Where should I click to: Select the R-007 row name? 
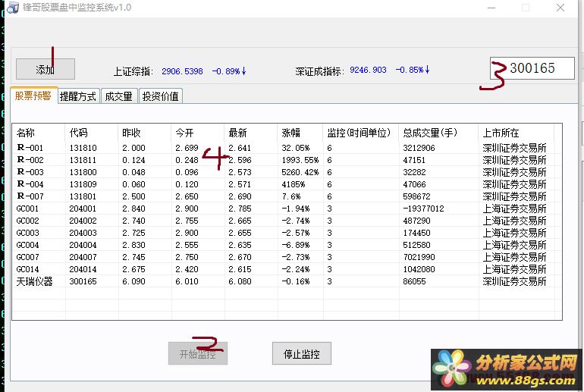click(30, 196)
